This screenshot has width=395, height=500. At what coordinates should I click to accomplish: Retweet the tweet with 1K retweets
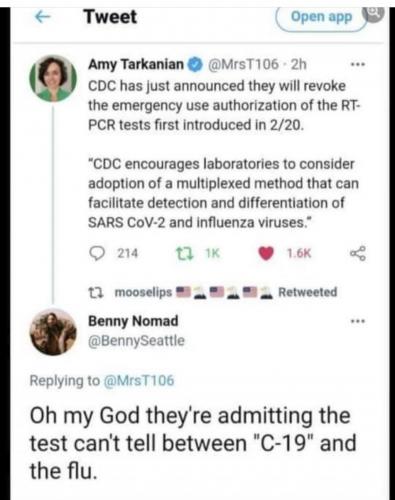point(184,254)
